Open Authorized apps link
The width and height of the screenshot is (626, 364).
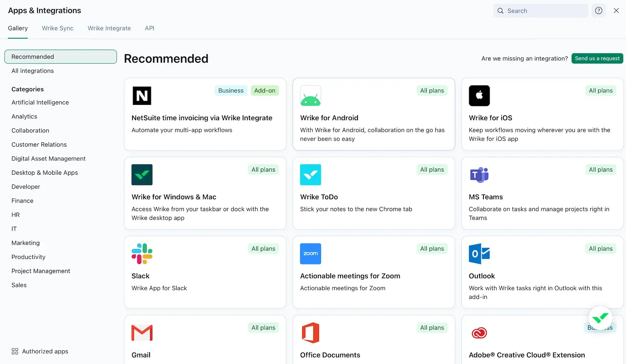click(45, 351)
